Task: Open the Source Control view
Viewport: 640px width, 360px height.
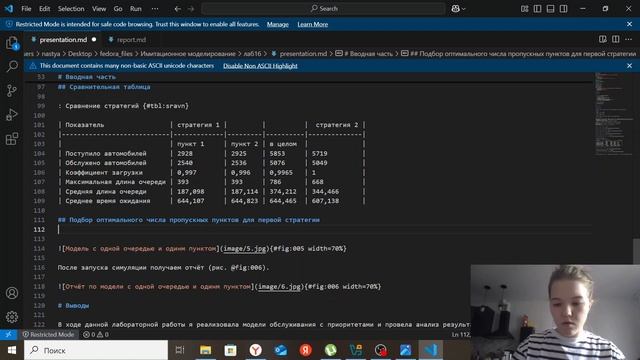Action: coord(12,91)
